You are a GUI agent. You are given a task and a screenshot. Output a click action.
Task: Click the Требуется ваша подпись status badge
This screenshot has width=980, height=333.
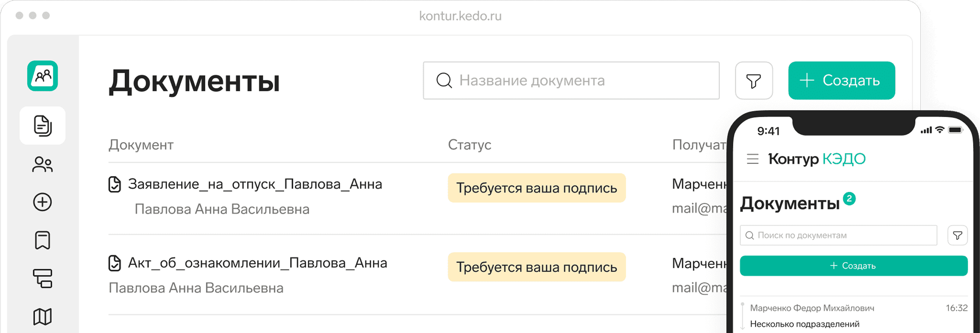(x=537, y=188)
